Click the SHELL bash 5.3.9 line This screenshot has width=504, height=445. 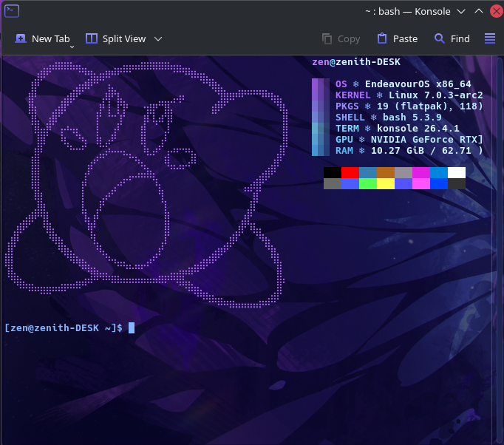pos(388,118)
